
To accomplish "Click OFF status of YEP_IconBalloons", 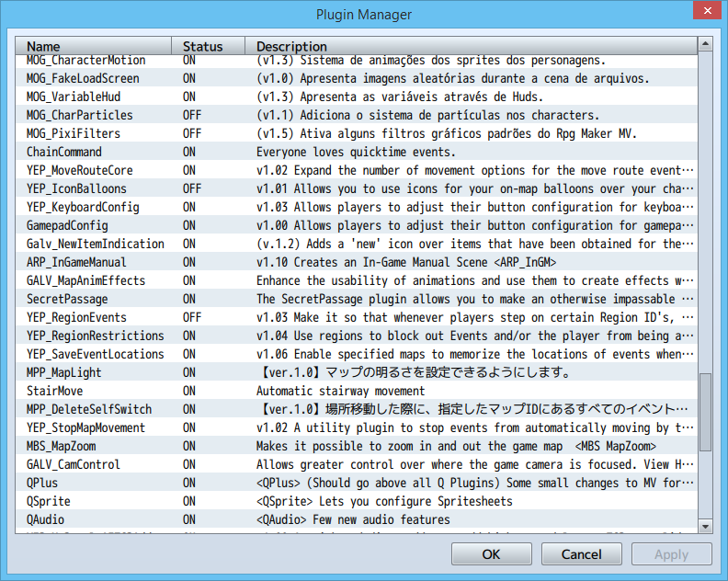I will coord(192,188).
